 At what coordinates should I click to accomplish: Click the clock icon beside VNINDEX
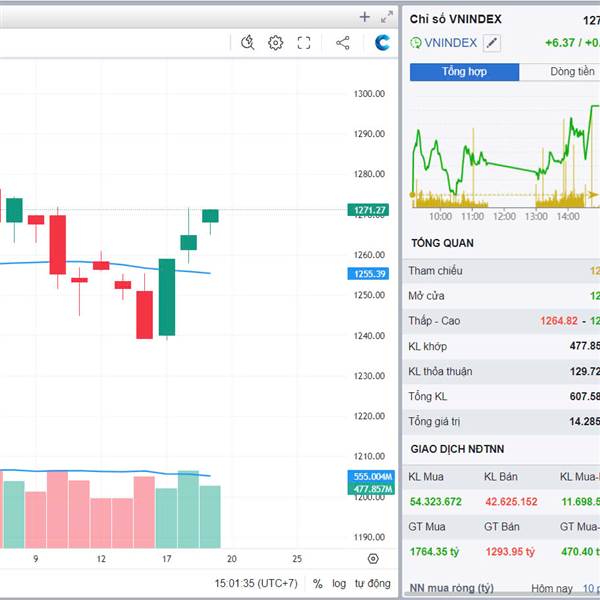point(416,43)
